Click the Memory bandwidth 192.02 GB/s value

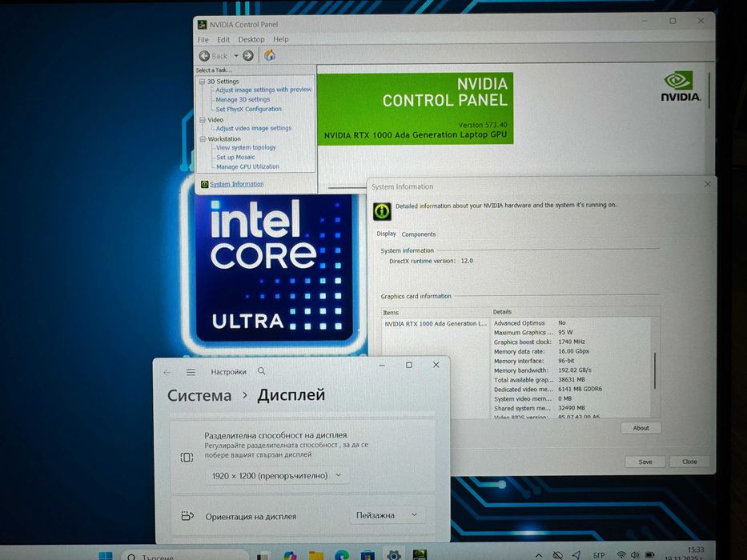tap(575, 370)
